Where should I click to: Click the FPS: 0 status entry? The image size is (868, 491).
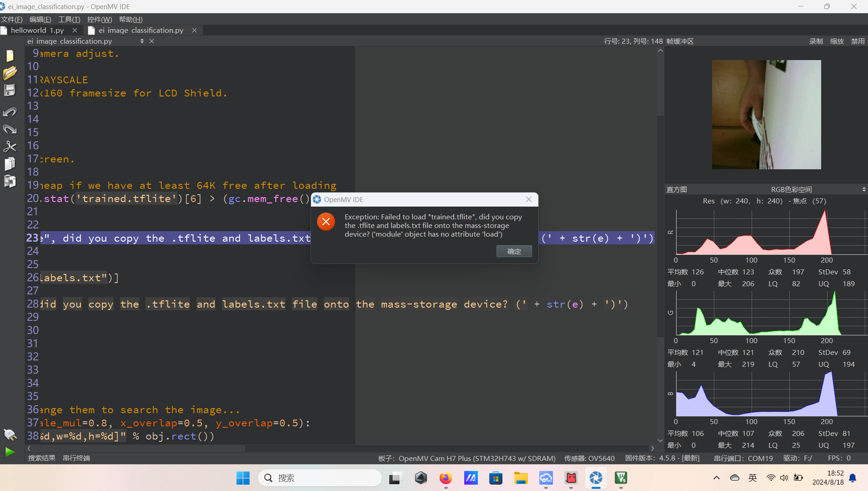point(839,458)
